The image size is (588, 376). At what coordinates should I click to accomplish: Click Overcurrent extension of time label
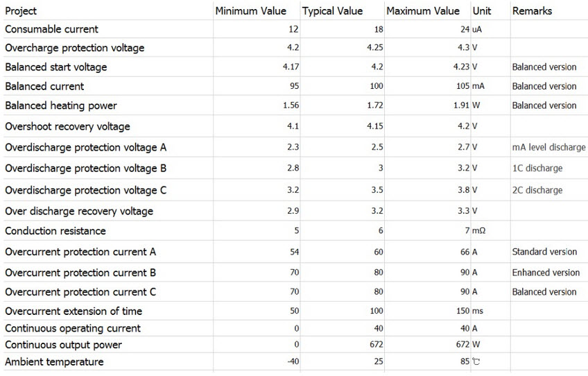pyautogui.click(x=74, y=311)
